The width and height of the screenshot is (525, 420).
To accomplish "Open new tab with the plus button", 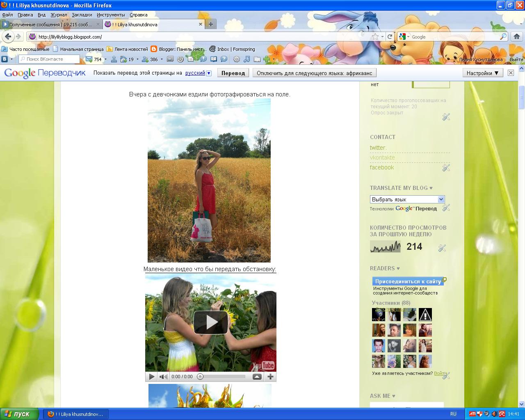I will point(210,24).
